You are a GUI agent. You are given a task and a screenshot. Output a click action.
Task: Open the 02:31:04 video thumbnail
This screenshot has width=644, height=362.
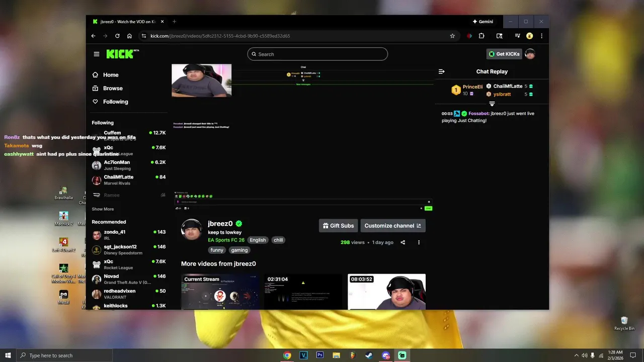click(x=303, y=292)
